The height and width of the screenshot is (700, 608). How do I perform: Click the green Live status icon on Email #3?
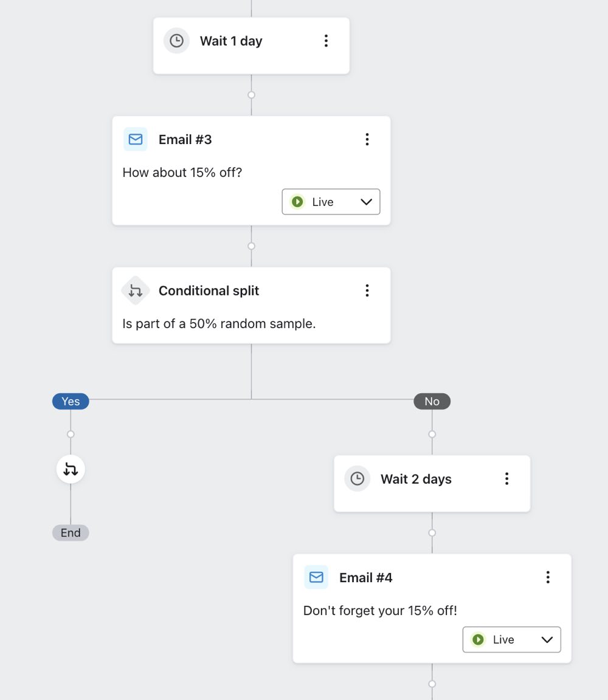[297, 202]
